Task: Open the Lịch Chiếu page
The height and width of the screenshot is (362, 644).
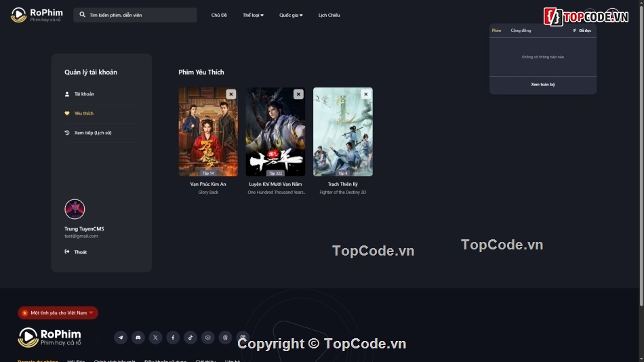Action: coord(329,15)
